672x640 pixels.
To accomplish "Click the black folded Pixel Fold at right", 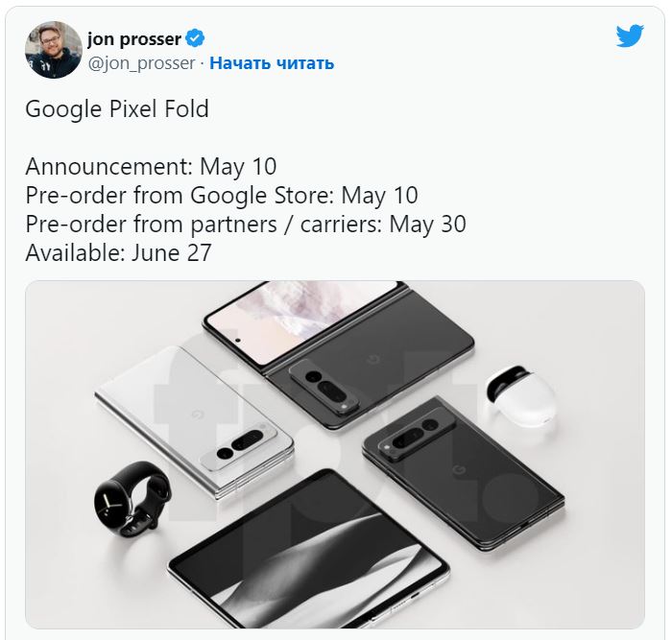I will coord(463,473).
